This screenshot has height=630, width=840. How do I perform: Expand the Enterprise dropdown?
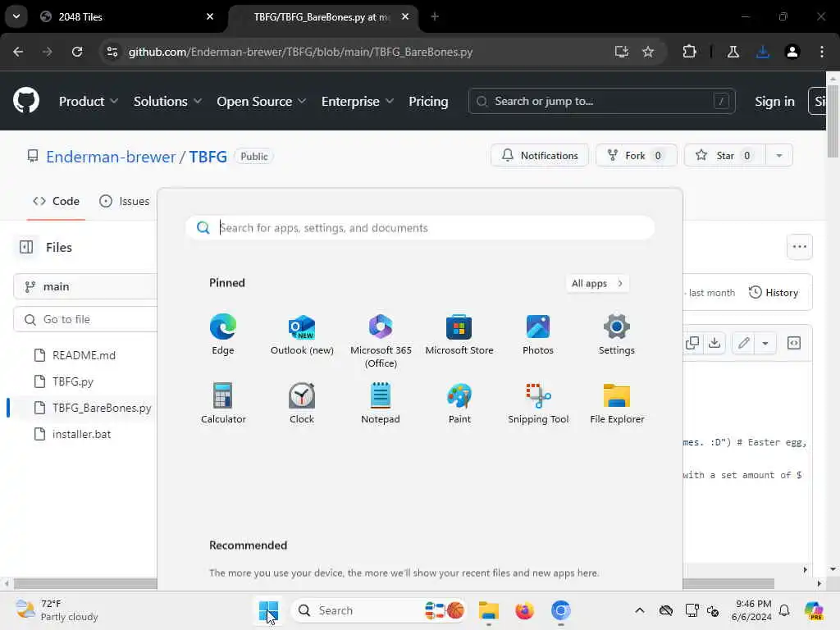point(358,101)
